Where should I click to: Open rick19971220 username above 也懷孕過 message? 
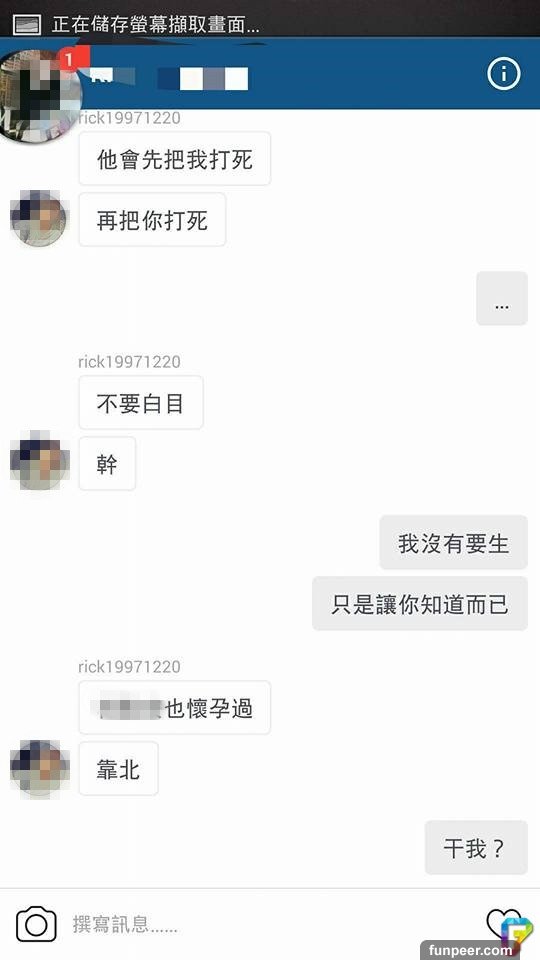(x=129, y=666)
